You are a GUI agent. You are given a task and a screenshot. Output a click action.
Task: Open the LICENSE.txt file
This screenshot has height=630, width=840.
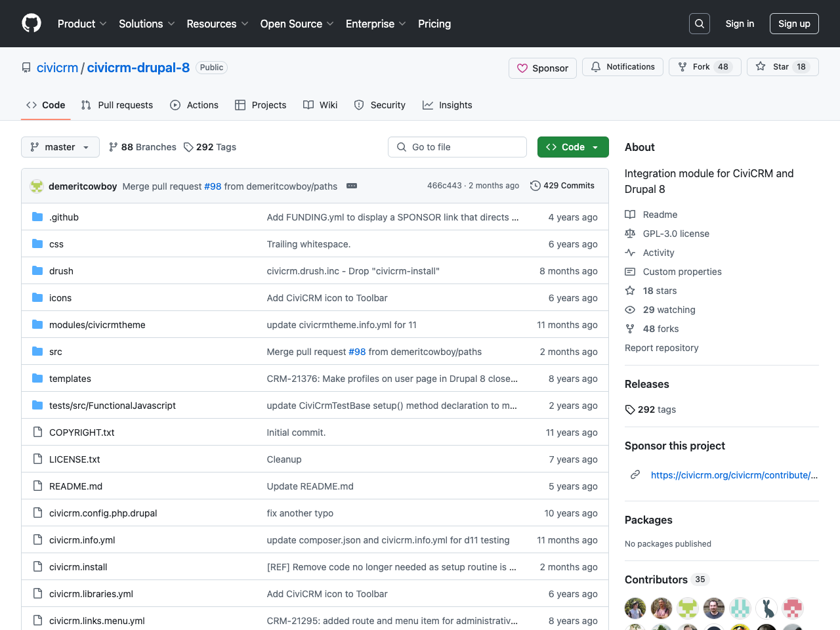point(75,459)
